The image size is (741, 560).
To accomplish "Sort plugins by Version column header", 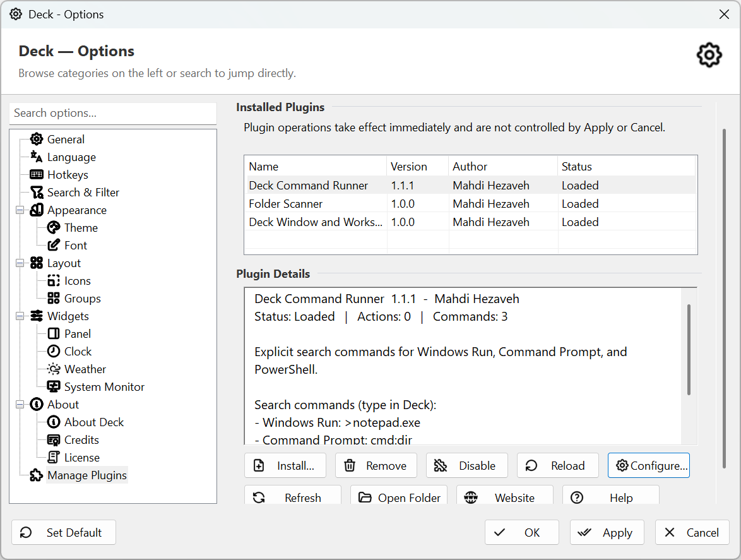I will 417,166.
